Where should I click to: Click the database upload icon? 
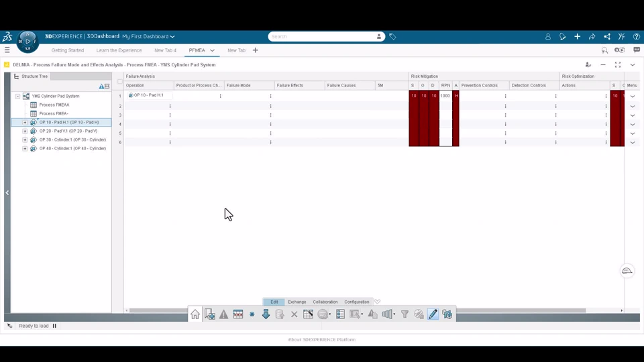tap(280, 314)
